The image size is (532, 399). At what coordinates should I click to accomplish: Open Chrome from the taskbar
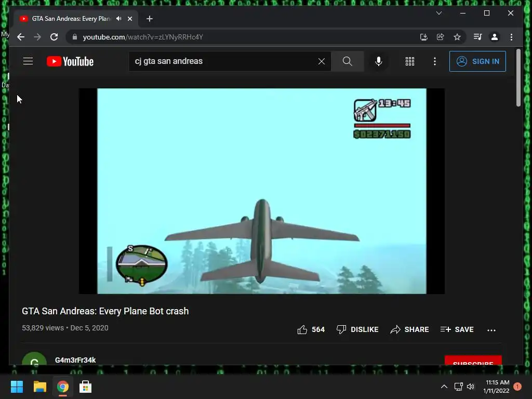[62, 387]
